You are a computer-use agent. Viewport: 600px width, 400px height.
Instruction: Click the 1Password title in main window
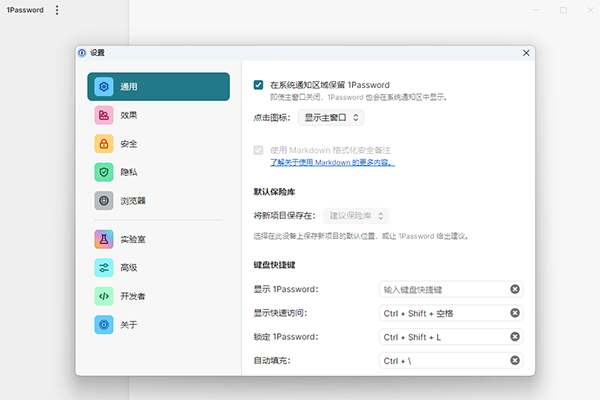tap(25, 10)
